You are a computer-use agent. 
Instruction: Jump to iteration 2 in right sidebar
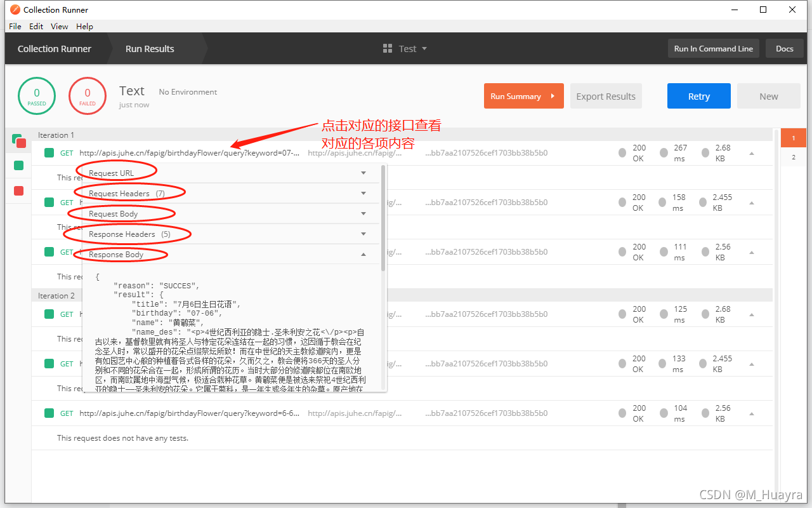click(x=793, y=157)
